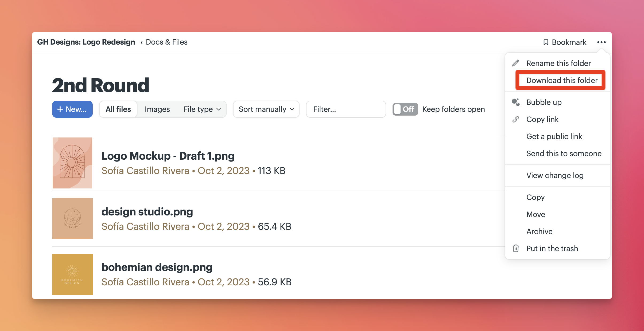Click the 2nd Round folder title
Screen dimensions: 644x331
click(x=100, y=85)
